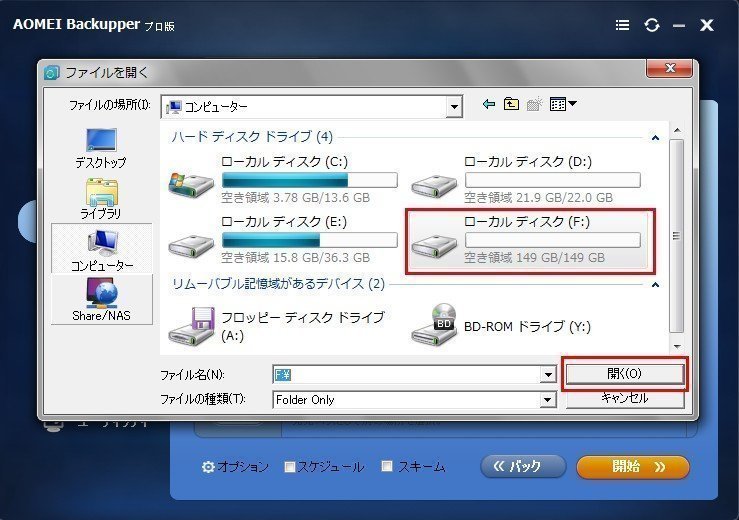739x520 pixels.
Task: Go back using the blue arrow icon
Action: 489,104
